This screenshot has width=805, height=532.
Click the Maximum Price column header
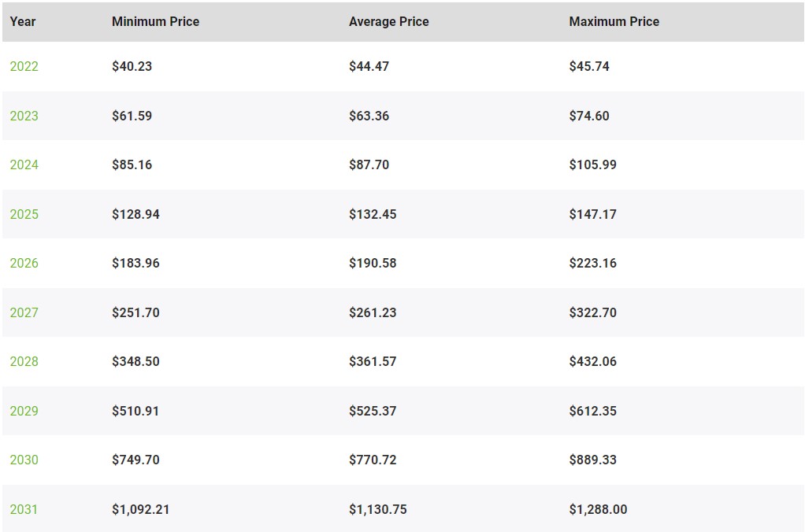614,21
